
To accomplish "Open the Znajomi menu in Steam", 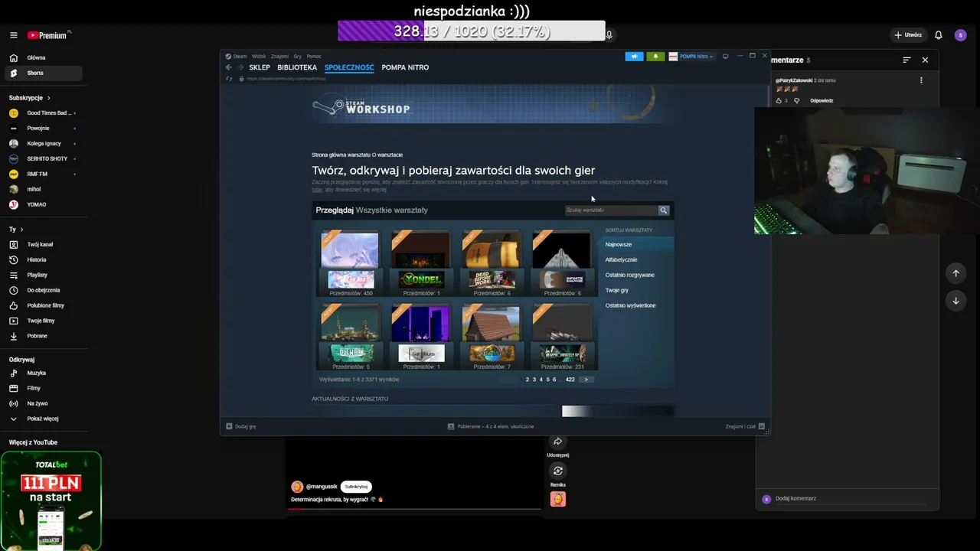I will 279,57.
